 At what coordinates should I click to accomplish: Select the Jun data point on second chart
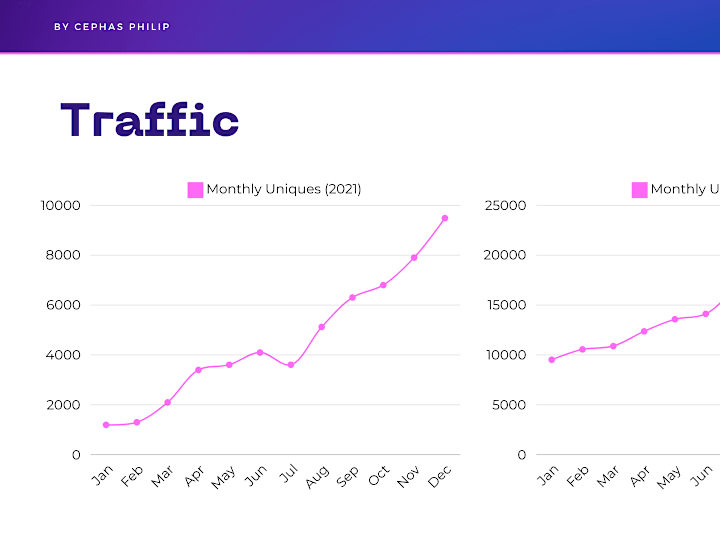point(705,314)
